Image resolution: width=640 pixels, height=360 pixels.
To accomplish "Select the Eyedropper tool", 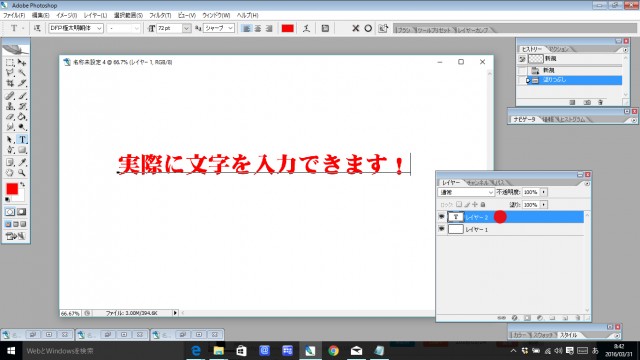I will [22, 162].
